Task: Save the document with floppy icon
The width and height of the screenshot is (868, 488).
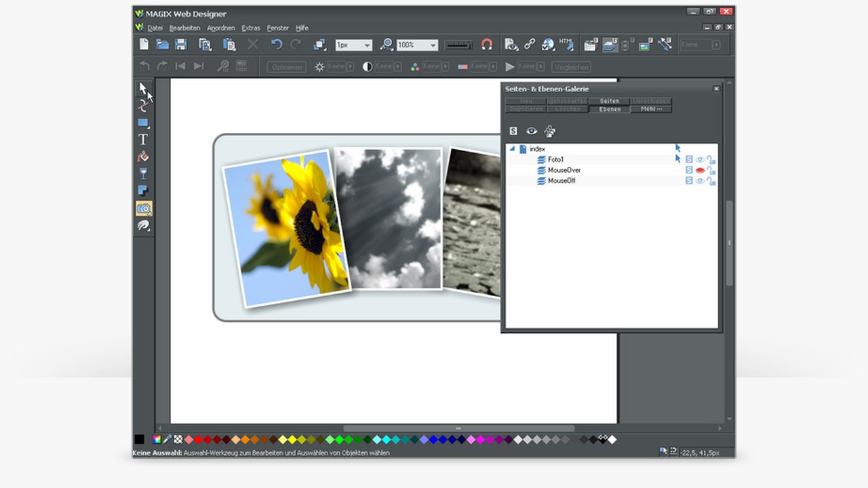Action: 181,44
